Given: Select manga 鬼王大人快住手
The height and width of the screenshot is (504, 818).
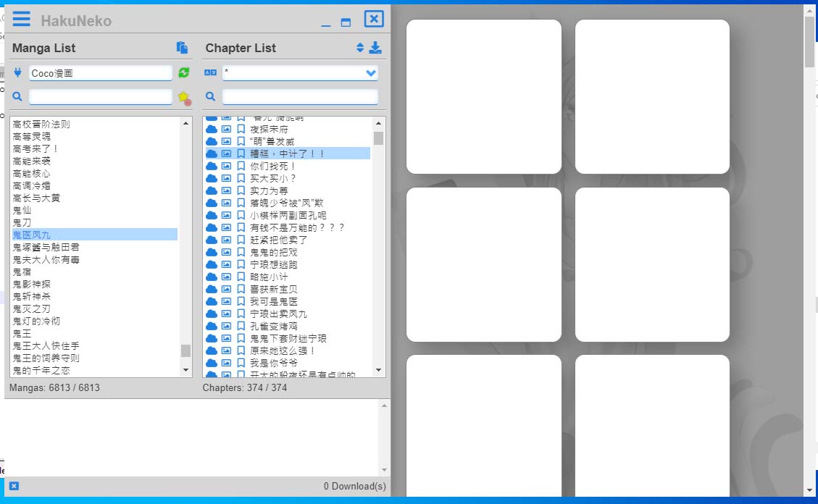Looking at the screenshot, I should [x=46, y=345].
